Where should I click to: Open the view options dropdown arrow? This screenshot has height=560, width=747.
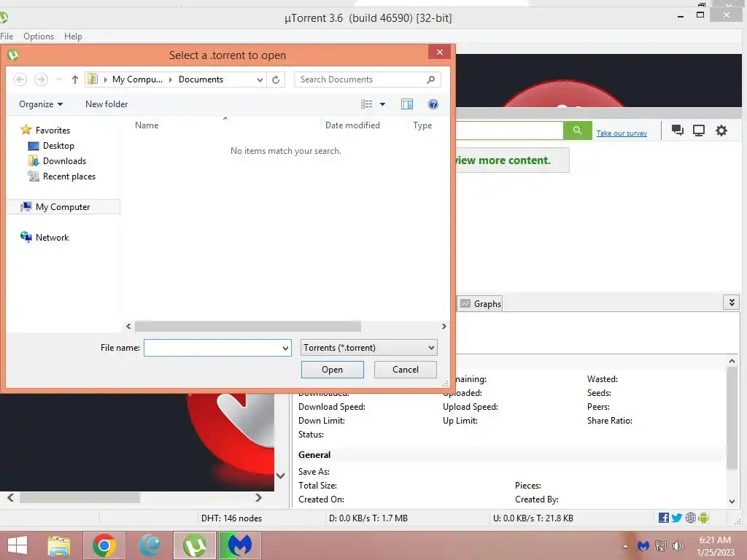coord(382,104)
